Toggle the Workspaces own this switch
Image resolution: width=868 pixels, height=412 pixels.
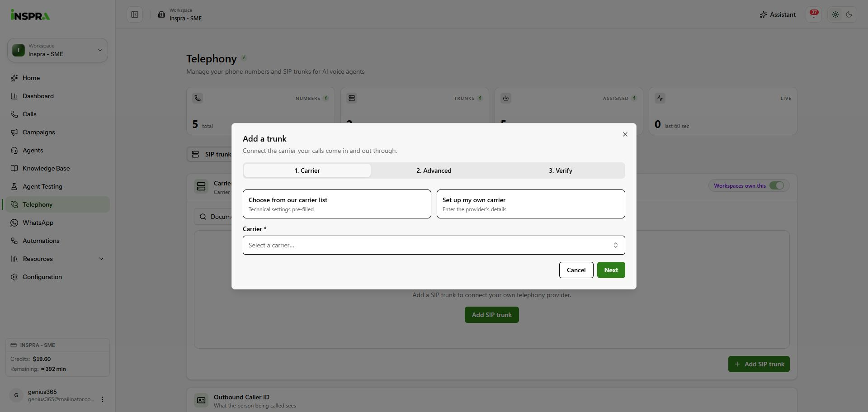click(777, 185)
